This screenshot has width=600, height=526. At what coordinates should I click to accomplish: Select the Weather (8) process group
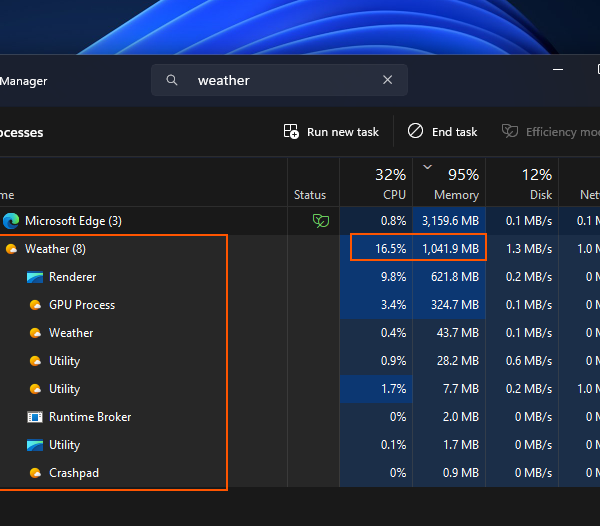pos(300,249)
